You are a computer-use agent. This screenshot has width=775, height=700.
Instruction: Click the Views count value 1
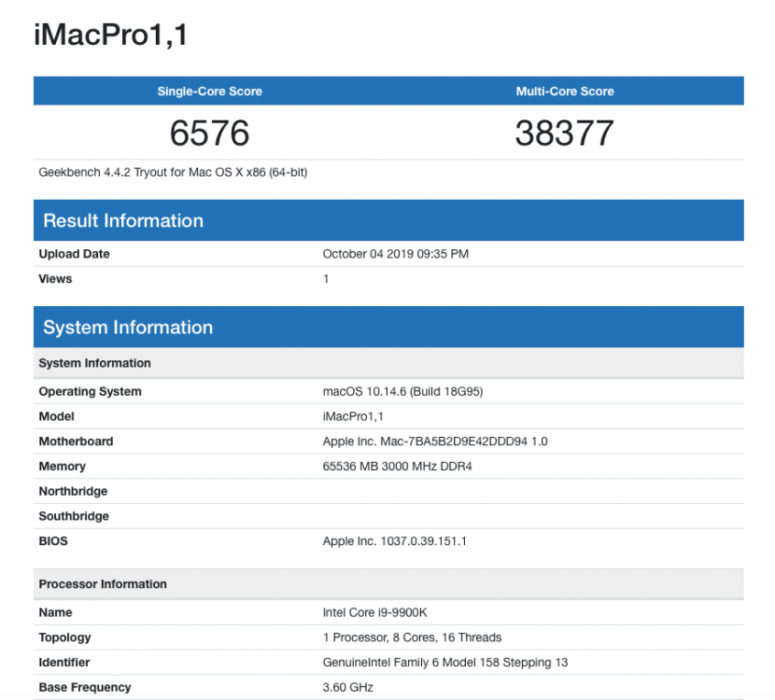click(x=326, y=279)
